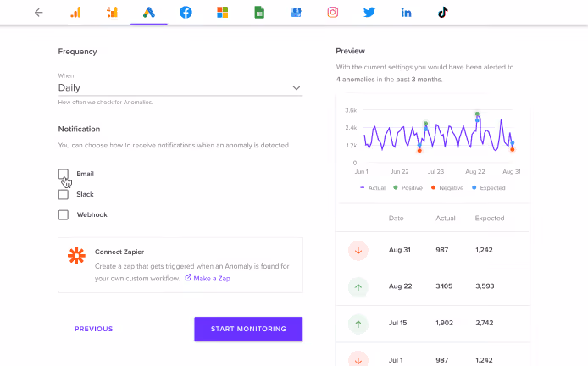The width and height of the screenshot is (588, 366).
Task: Select the Aug 31 date cell
Action: (x=400, y=250)
